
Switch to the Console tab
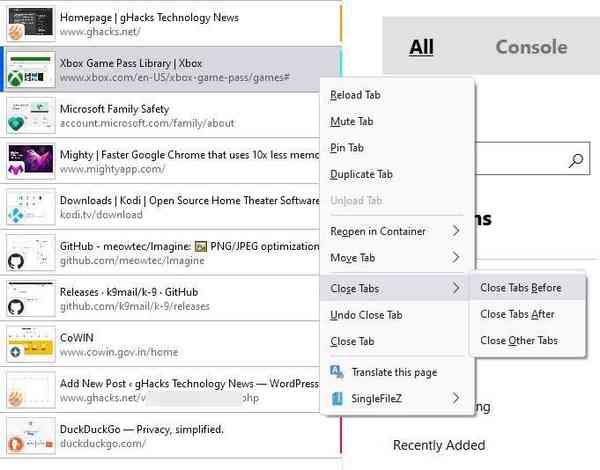pos(532,47)
